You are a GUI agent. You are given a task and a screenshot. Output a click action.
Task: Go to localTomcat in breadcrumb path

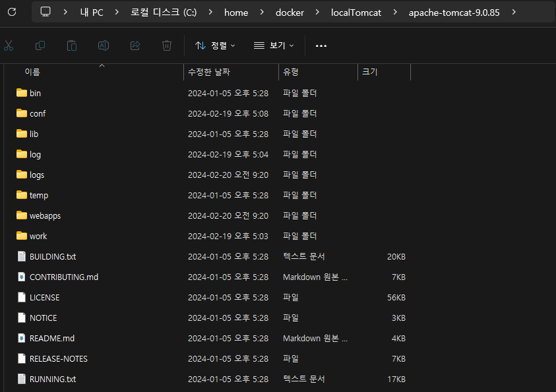[356, 13]
